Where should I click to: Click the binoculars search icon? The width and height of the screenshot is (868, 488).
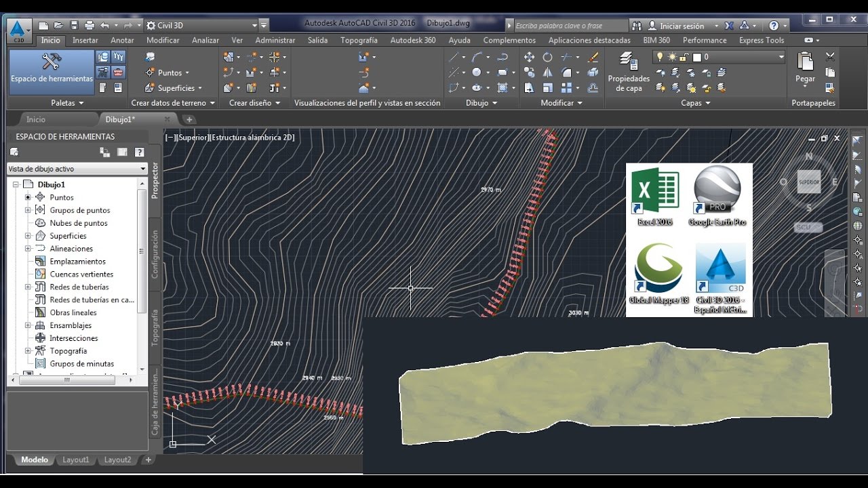click(637, 26)
